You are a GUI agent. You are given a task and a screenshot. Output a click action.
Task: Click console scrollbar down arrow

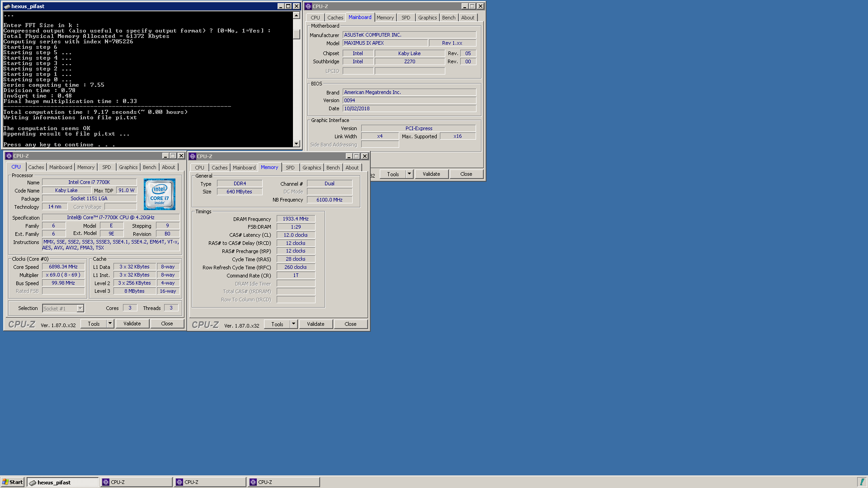(x=297, y=144)
